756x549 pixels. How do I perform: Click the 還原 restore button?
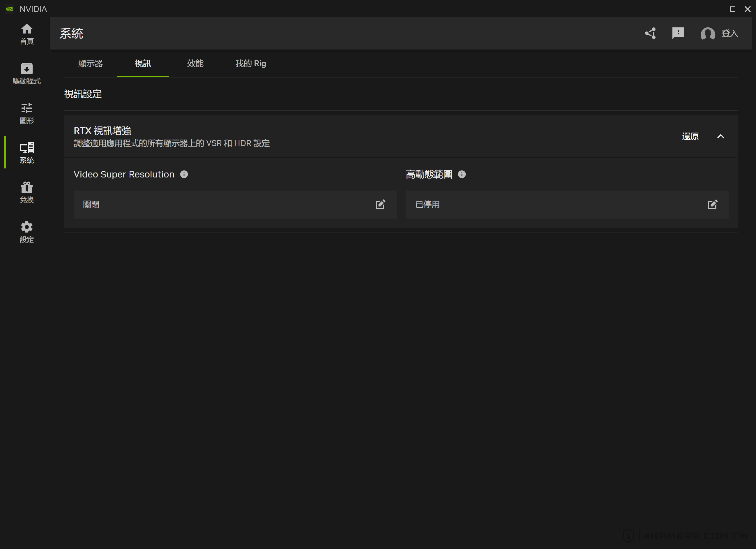(690, 136)
